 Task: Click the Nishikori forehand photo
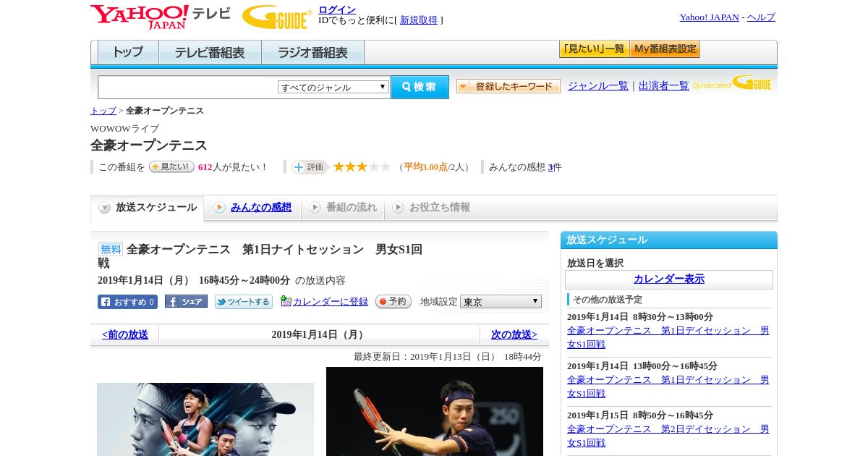click(x=435, y=411)
